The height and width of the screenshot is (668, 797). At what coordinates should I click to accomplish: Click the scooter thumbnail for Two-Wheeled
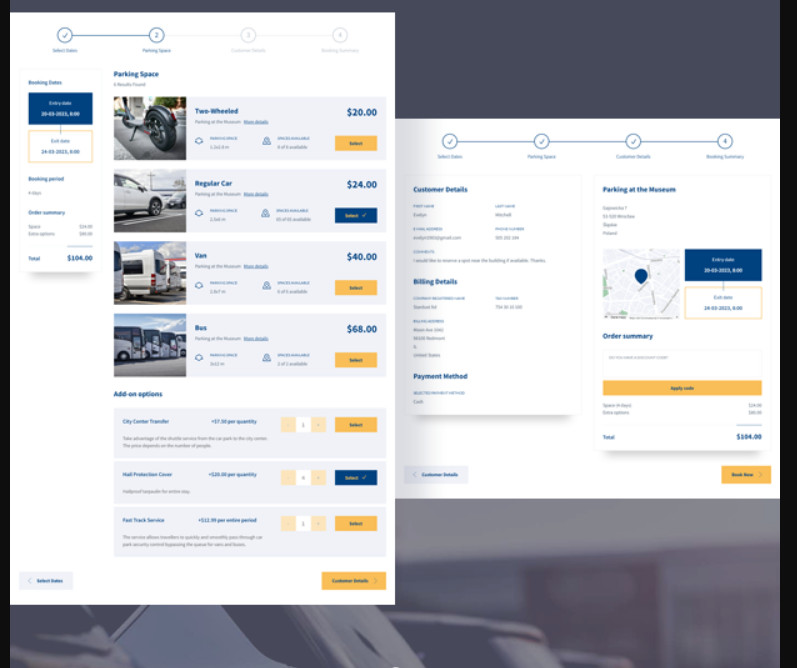(x=150, y=128)
